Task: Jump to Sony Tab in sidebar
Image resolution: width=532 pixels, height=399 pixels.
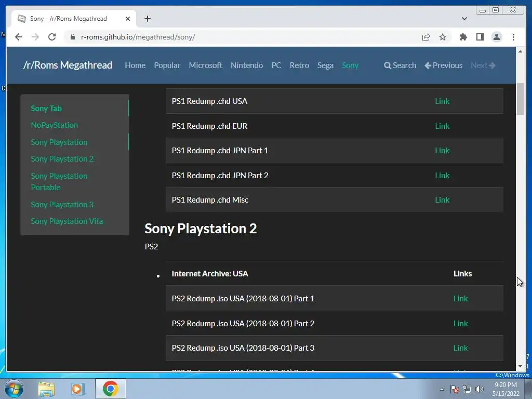Action: 46,108
